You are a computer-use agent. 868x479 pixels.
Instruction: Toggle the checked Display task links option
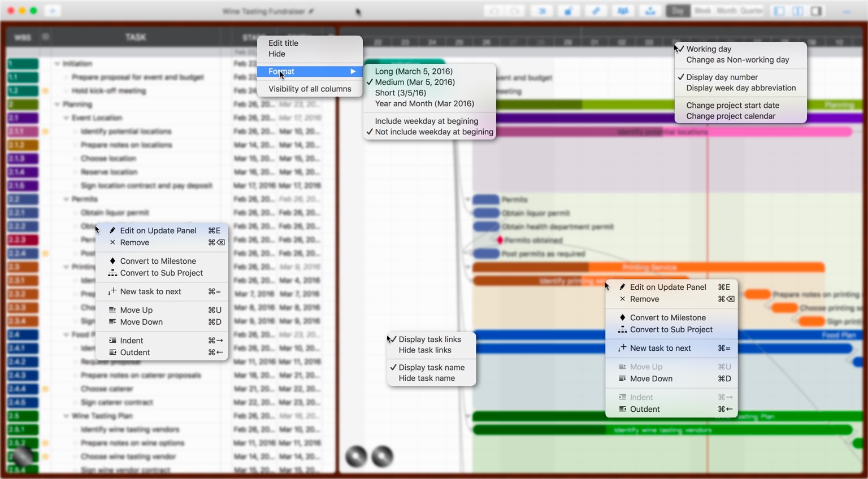click(x=429, y=339)
